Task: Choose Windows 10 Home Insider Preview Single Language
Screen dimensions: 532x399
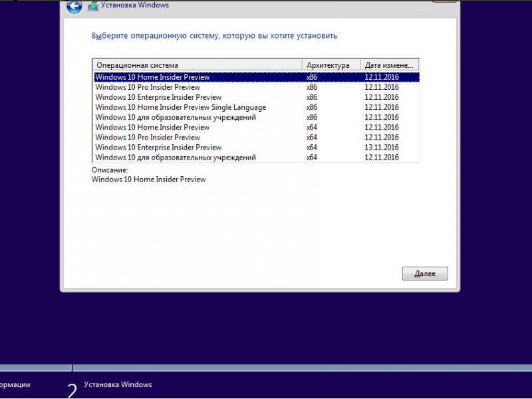Action: [257, 107]
